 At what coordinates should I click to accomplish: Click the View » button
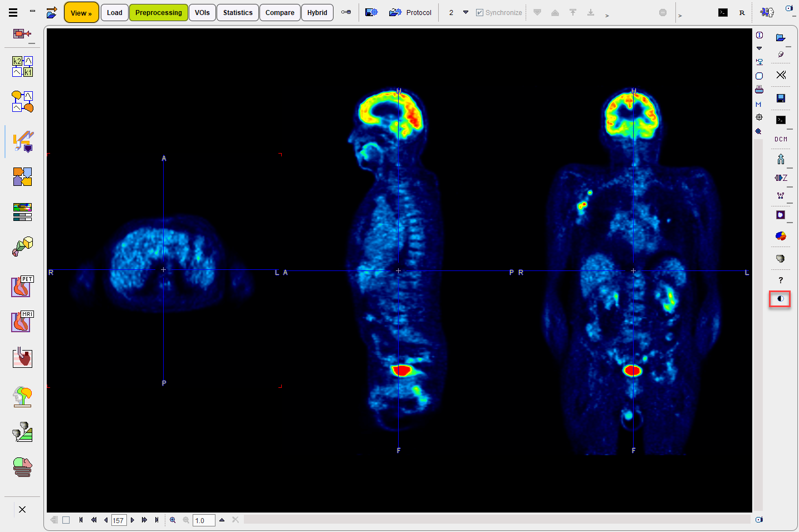tap(81, 12)
